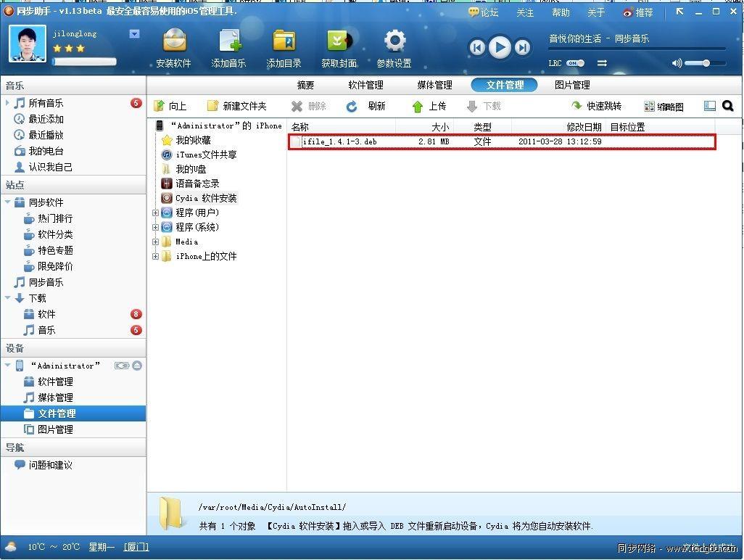Collapse the 同步软件 sidebar section
The width and height of the screenshot is (744, 560).
click(x=7, y=202)
